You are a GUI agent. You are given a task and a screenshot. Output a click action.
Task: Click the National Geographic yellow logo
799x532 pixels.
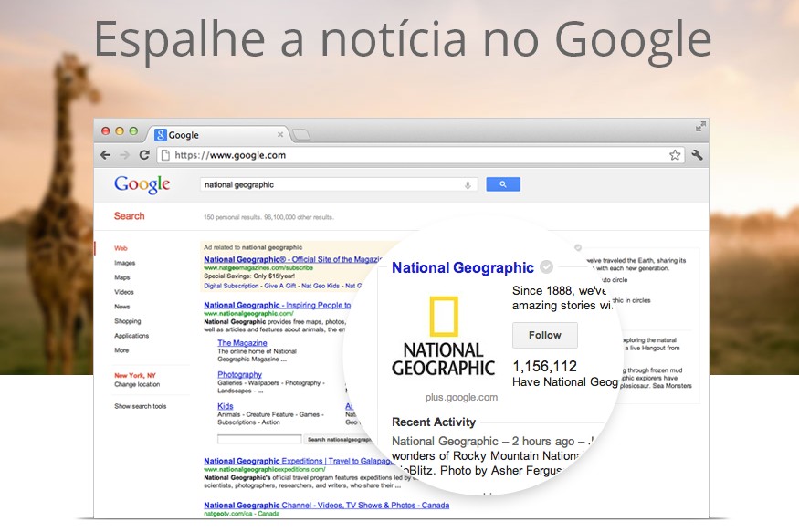coord(443,316)
